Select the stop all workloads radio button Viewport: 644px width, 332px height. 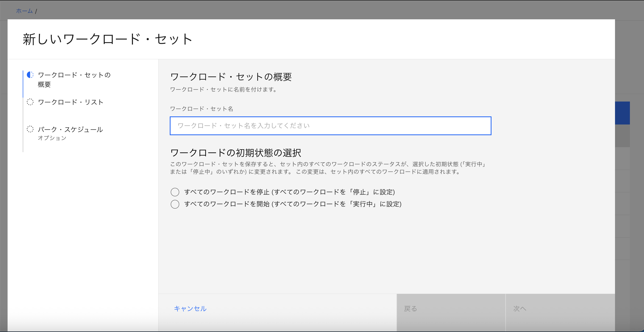coord(175,192)
